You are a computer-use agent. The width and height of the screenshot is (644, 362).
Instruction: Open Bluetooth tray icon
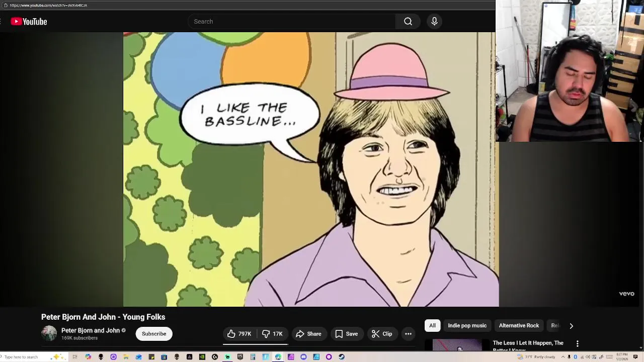point(575,357)
